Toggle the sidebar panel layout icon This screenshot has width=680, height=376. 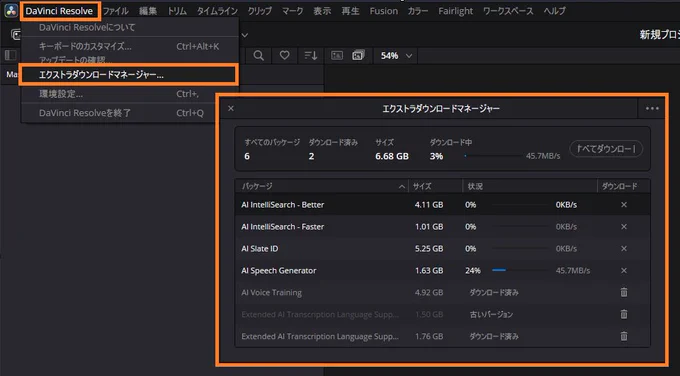10,55
